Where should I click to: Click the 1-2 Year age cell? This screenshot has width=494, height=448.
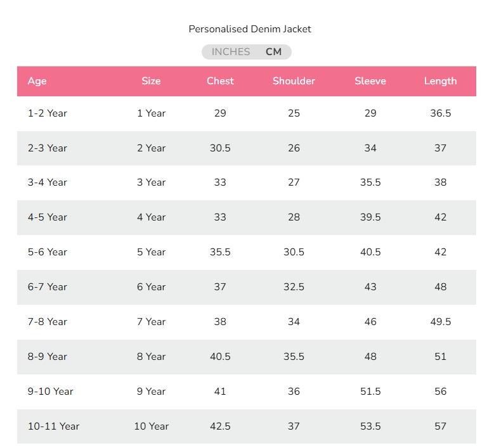point(48,113)
